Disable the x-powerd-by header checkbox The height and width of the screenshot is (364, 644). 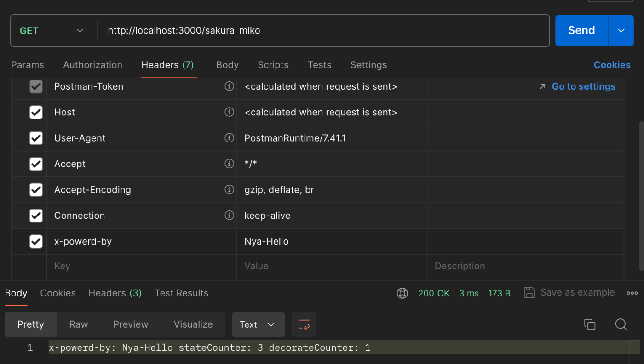(36, 241)
